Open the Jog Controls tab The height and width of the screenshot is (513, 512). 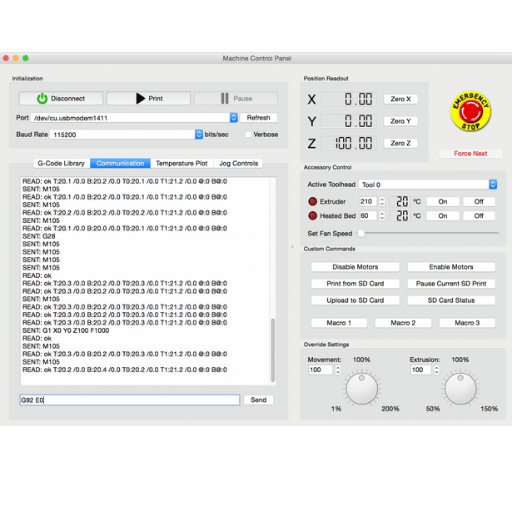(238, 163)
